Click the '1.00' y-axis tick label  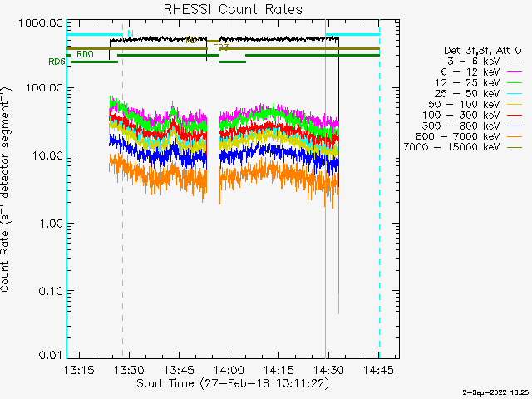pos(52,224)
